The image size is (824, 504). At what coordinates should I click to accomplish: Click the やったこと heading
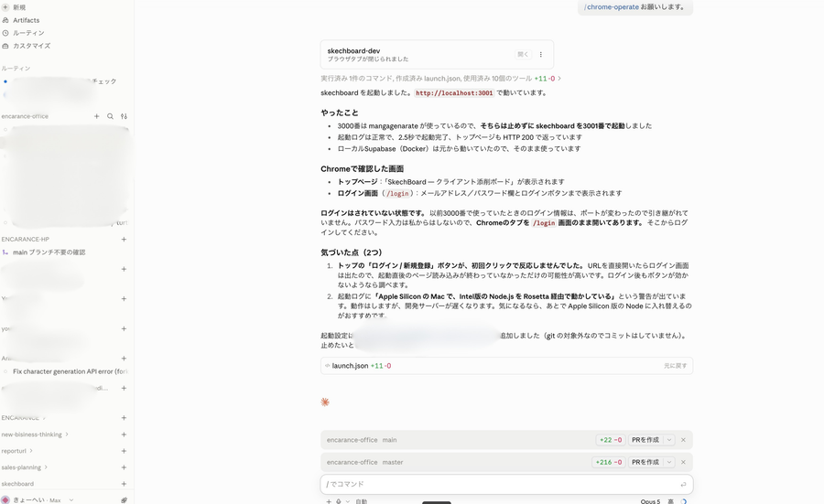tap(340, 113)
